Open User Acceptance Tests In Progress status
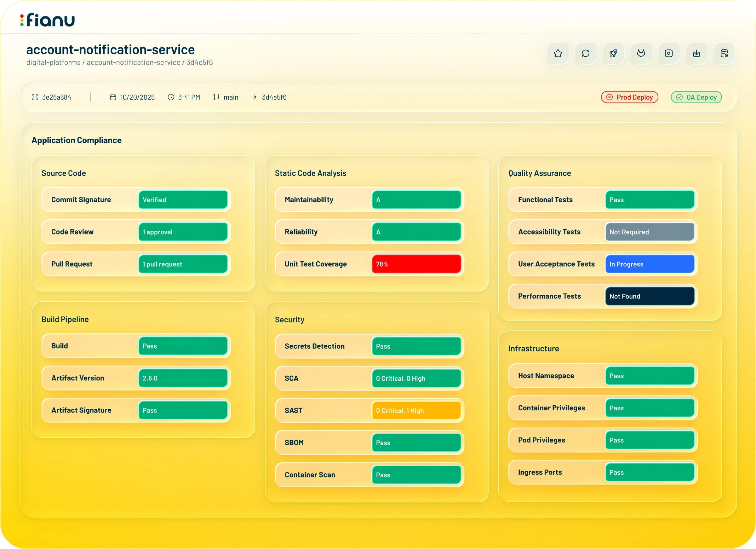The image size is (756, 549). coord(650,264)
